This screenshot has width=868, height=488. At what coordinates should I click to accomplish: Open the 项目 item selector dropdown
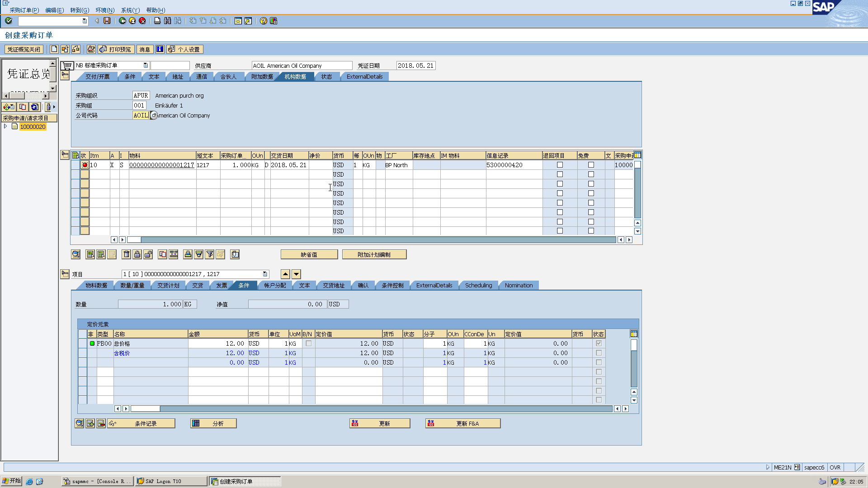click(265, 274)
